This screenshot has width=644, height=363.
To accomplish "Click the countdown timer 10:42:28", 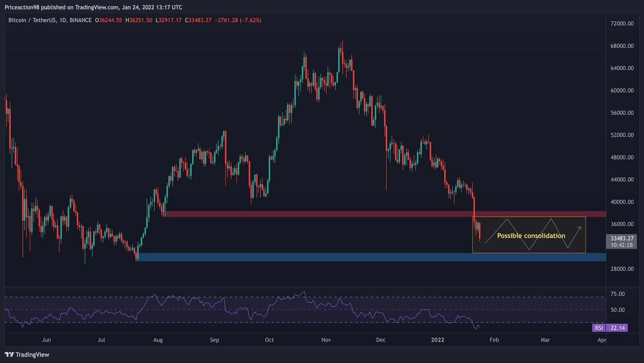I will point(621,245).
